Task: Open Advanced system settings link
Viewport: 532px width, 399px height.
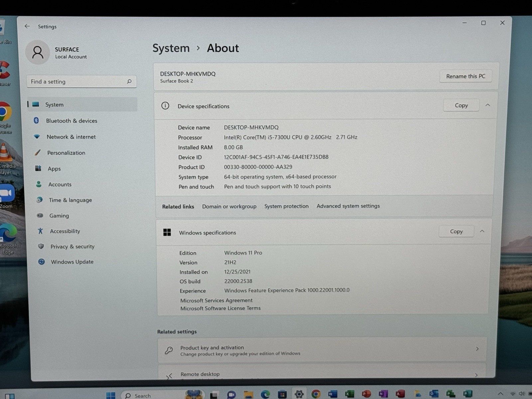Action: (x=348, y=206)
